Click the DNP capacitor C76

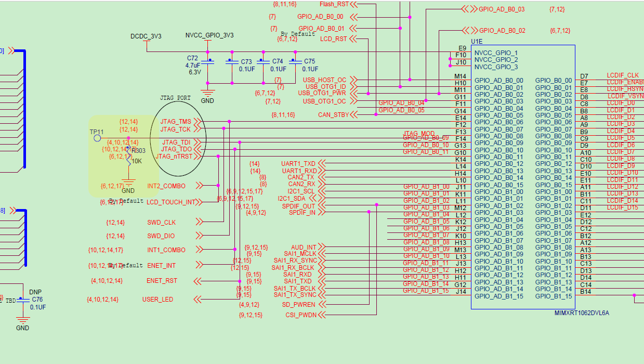tap(22, 301)
